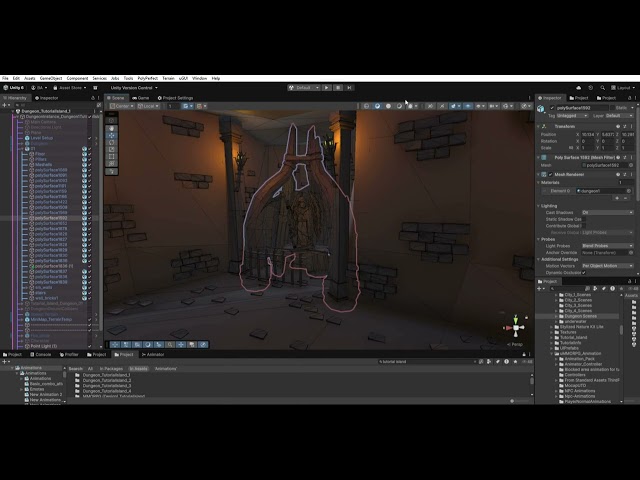640x480 pixels.
Task: Open the Component menu
Action: coord(77,78)
